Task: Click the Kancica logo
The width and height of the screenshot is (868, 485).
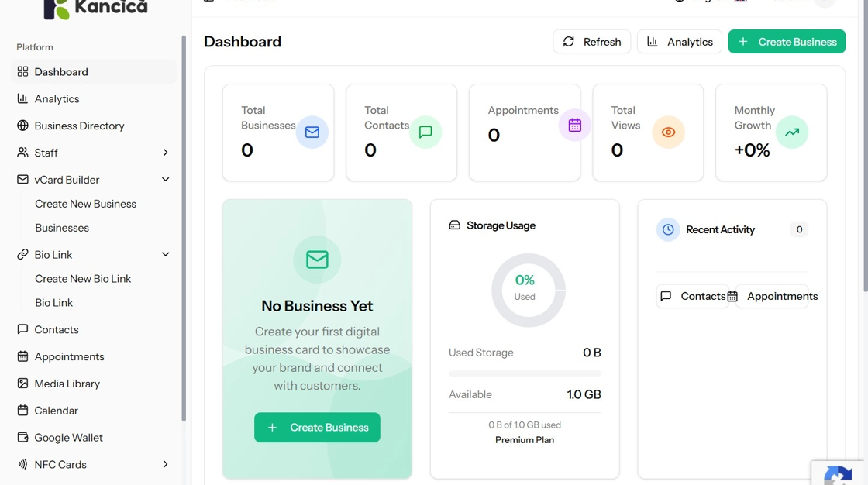Action: tap(95, 9)
